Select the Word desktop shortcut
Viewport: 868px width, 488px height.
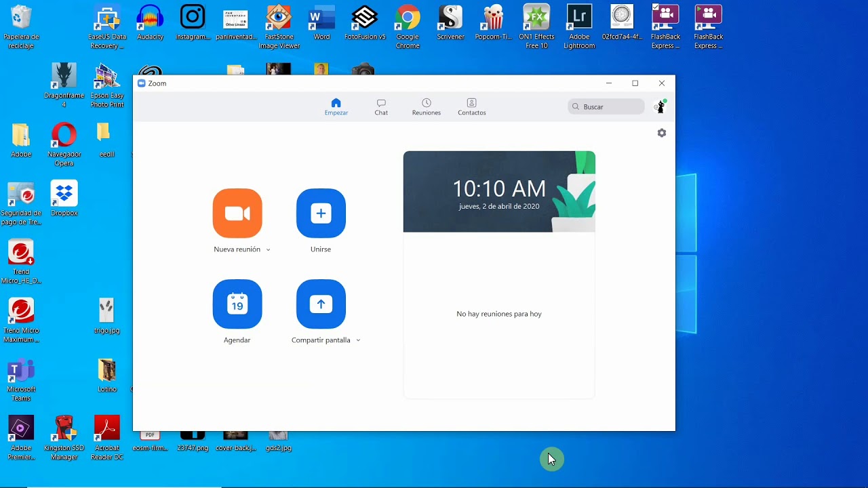(322, 23)
